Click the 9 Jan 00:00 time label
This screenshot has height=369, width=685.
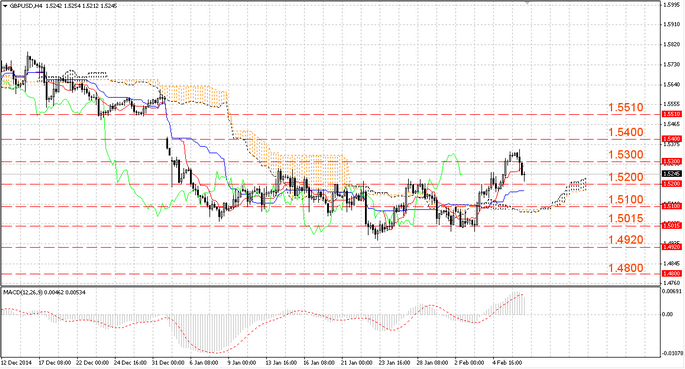pos(242,363)
